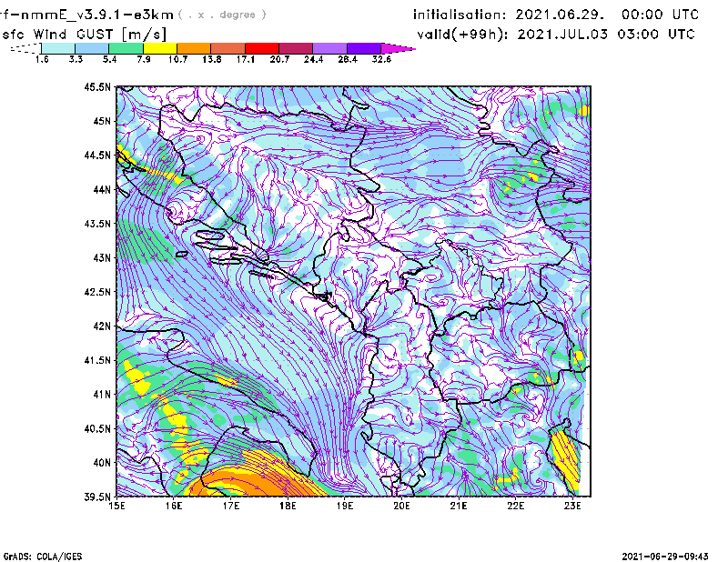This screenshot has width=728, height=562.
Task: Click the legend value 20.7
Action: click(279, 59)
